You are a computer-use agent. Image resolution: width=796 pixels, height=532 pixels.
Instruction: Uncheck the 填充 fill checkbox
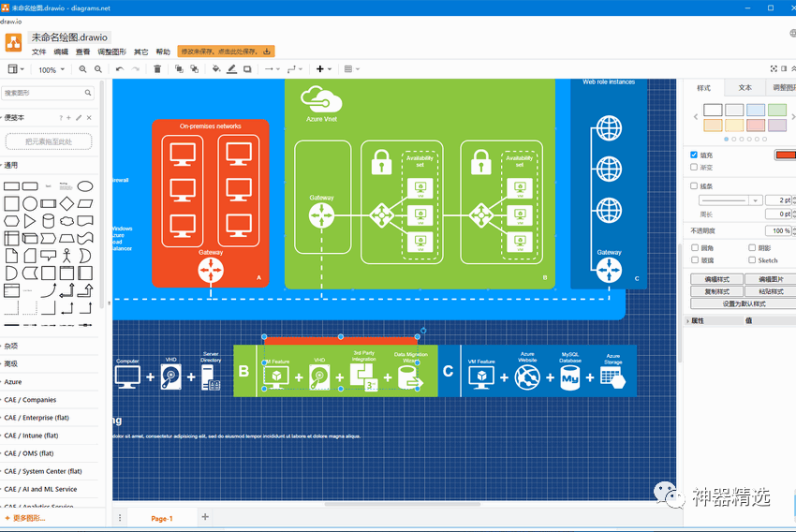click(x=693, y=155)
